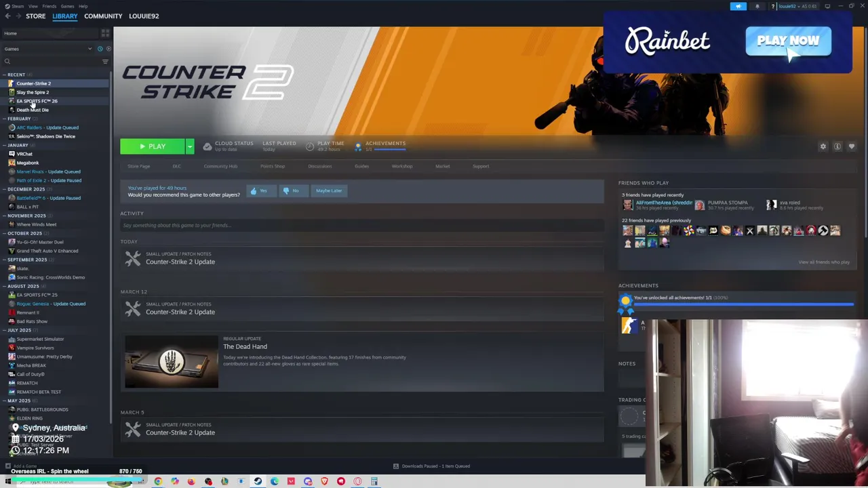Click 'Say something about this game' field
This screenshot has height=488, width=868.
coord(361,225)
